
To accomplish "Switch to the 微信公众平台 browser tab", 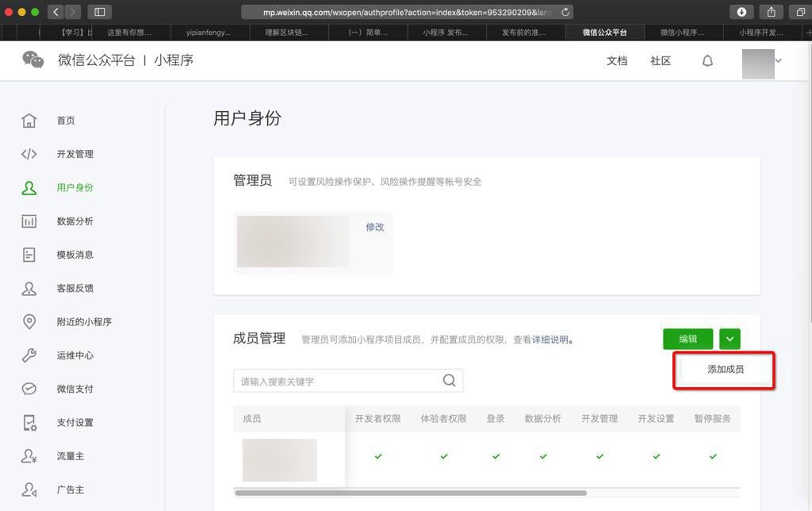I will coord(604,32).
